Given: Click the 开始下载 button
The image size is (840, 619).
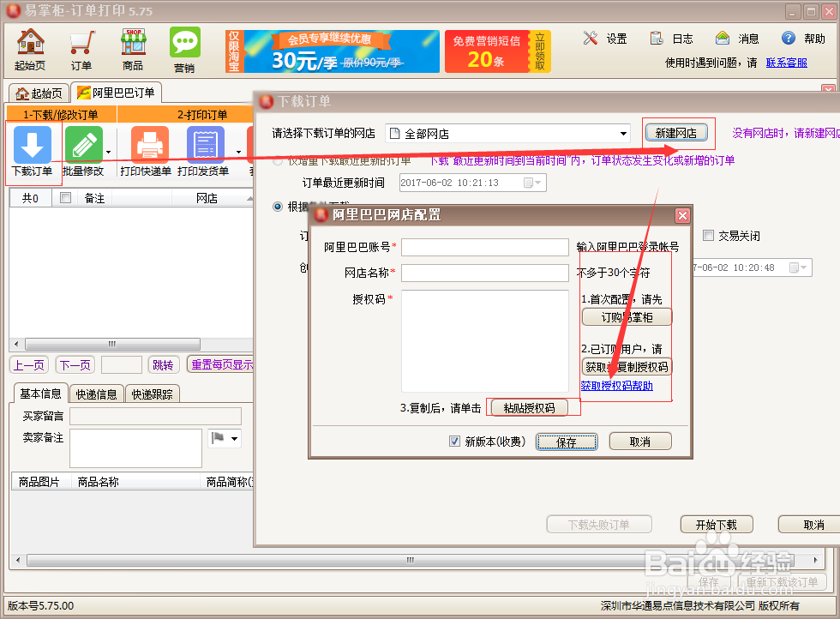Looking at the screenshot, I should click(717, 525).
